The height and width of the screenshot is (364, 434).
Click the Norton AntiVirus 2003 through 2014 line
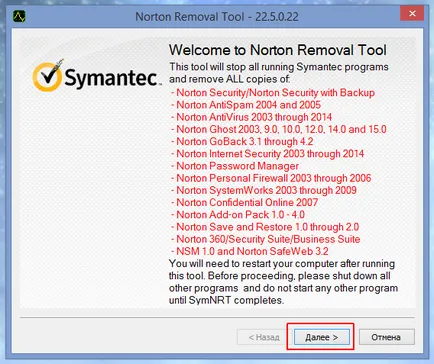[x=251, y=117]
